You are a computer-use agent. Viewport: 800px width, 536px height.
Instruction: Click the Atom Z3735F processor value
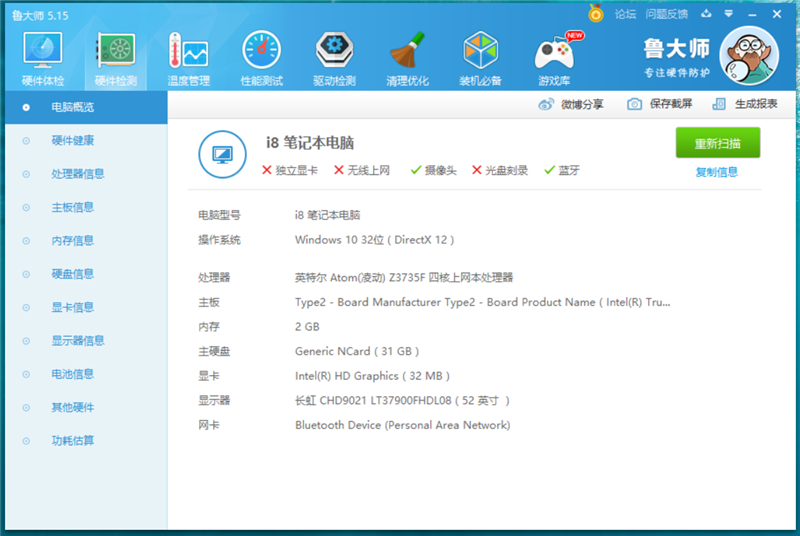[x=404, y=277]
